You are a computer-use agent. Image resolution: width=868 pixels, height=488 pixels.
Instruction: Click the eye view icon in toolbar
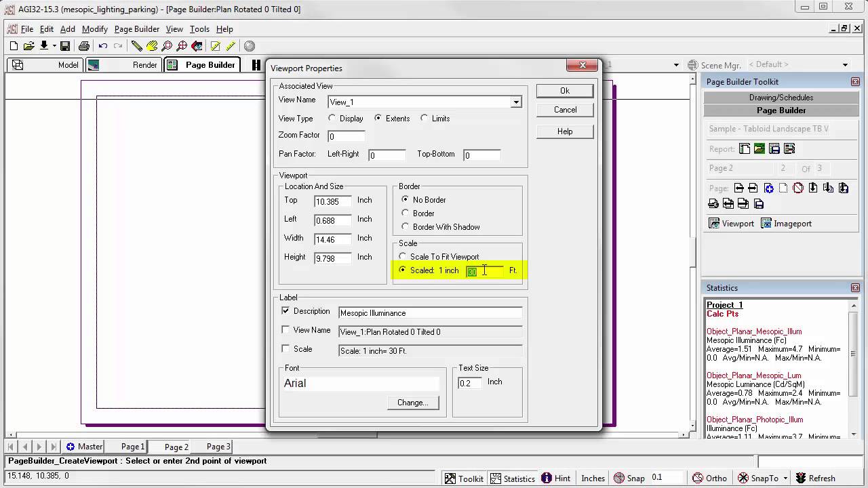tap(197, 46)
